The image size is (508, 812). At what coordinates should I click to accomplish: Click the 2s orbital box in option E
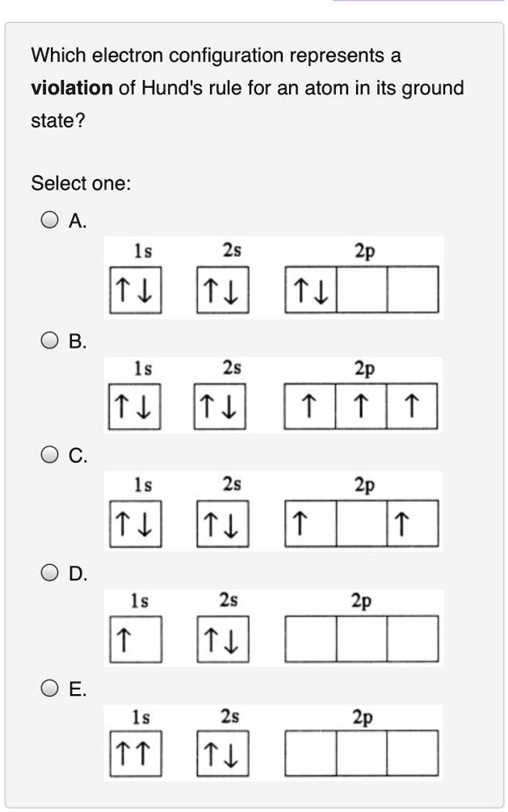[x=222, y=754]
